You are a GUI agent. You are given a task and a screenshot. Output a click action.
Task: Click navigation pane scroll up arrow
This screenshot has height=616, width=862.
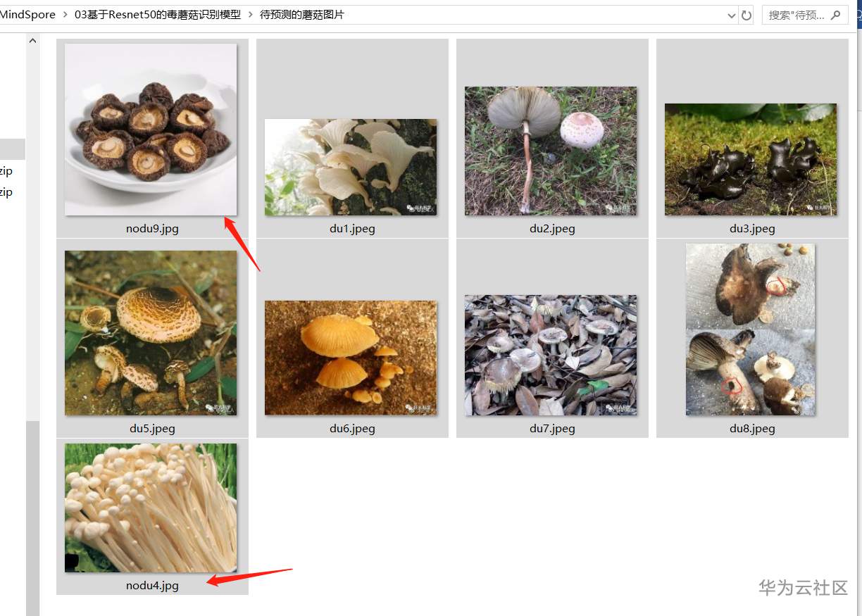pyautogui.click(x=32, y=41)
